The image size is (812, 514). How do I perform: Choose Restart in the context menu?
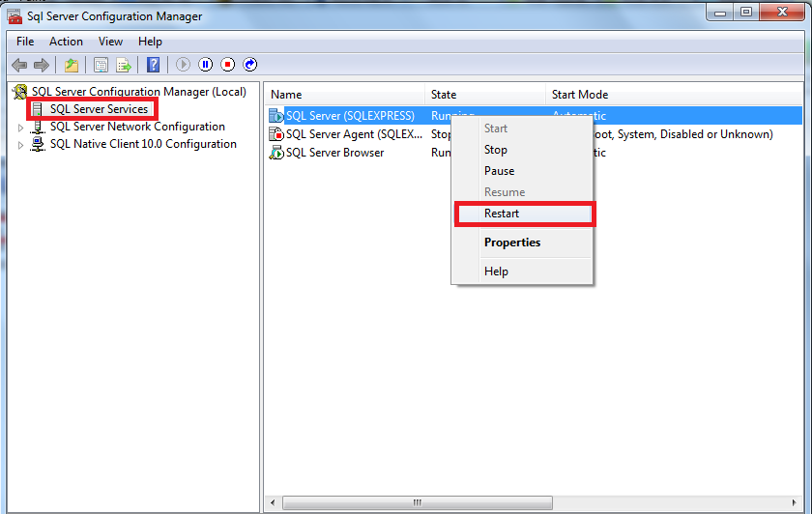point(523,214)
